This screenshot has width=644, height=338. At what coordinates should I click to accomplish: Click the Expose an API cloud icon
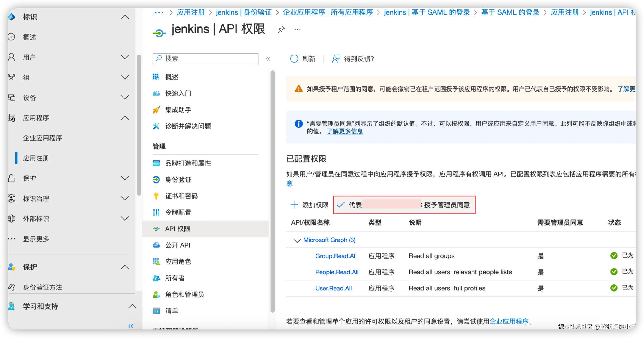[x=156, y=245]
